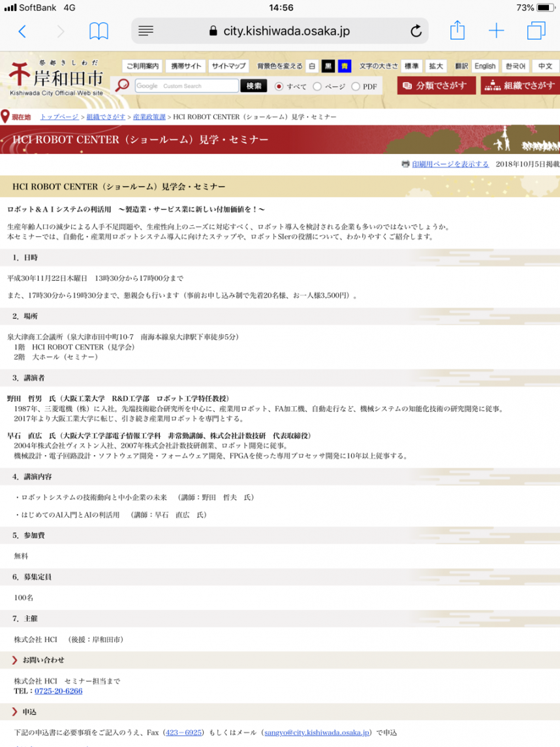Tap the Safari forward arrow
560x747 pixels.
coord(61,31)
